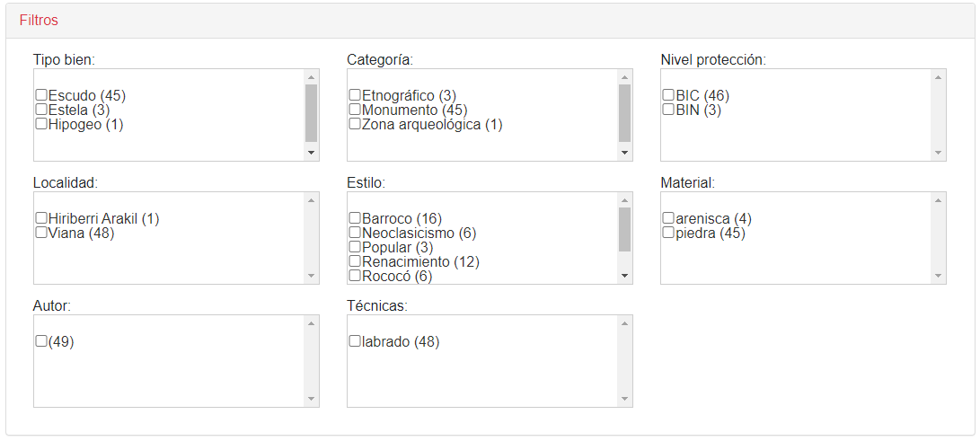Select Hiriberri Arakil (1) locality

coord(41,218)
